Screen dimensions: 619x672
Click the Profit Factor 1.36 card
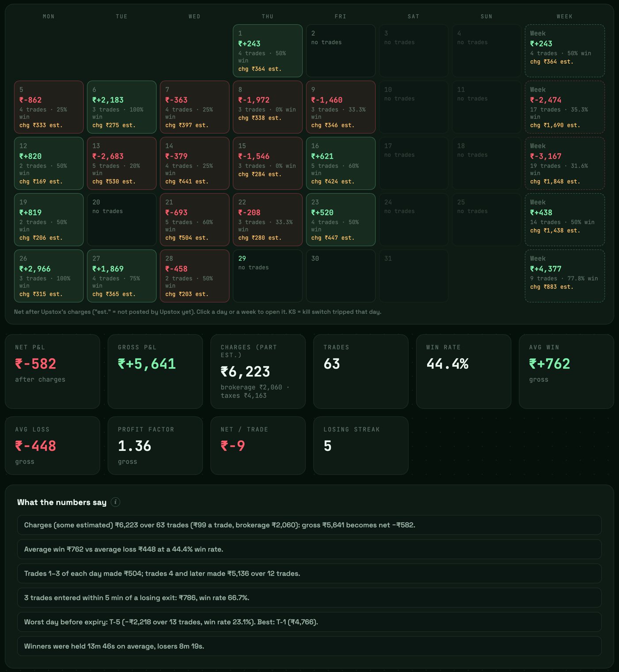tap(155, 445)
